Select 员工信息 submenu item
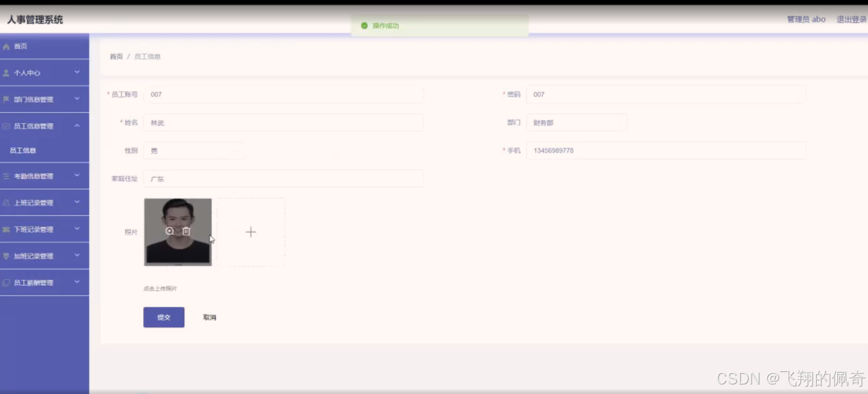This screenshot has height=394, width=868. [x=44, y=150]
